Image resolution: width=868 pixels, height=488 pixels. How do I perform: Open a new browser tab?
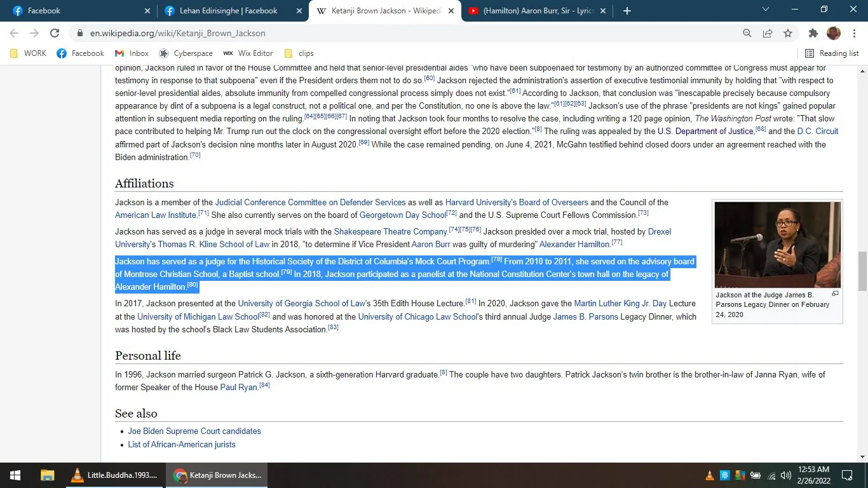click(x=627, y=11)
